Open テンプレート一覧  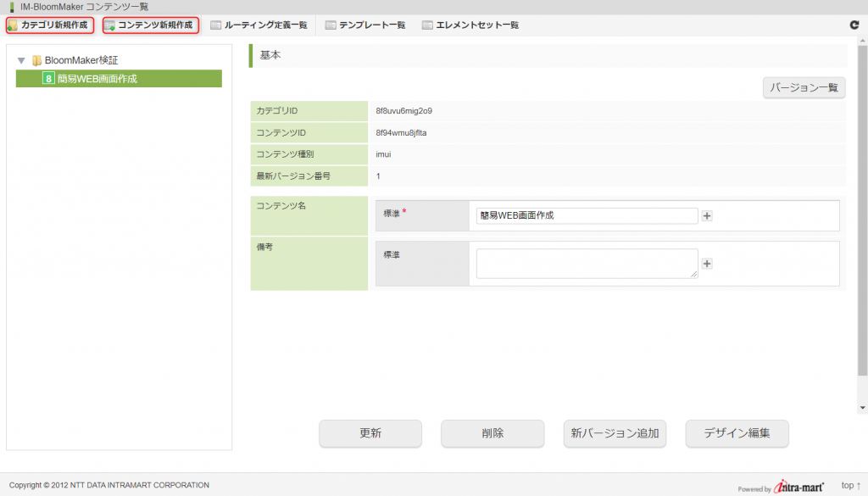coord(365,25)
